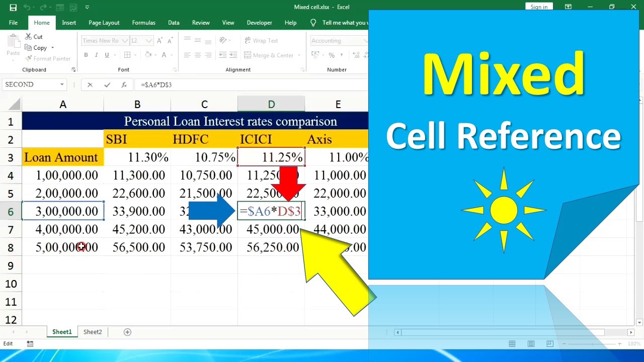Toggle Italic formatting
The width and height of the screenshot is (644, 362).
click(x=97, y=55)
